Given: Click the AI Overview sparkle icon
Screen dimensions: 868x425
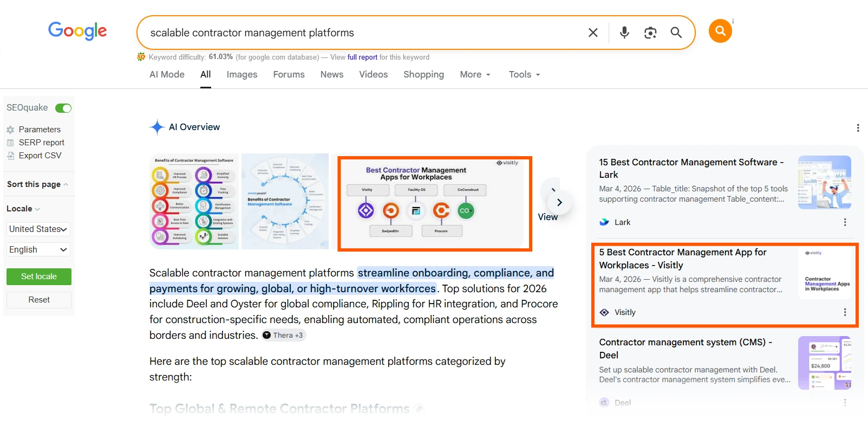Looking at the screenshot, I should [x=157, y=127].
